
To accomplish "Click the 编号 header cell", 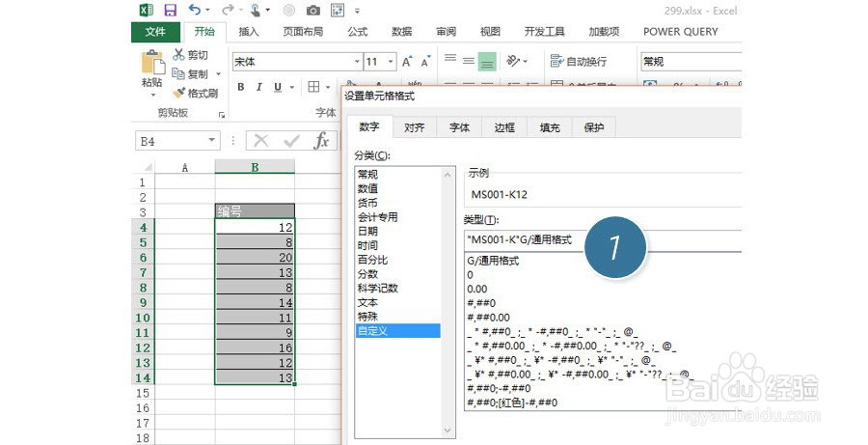I will pos(255,211).
